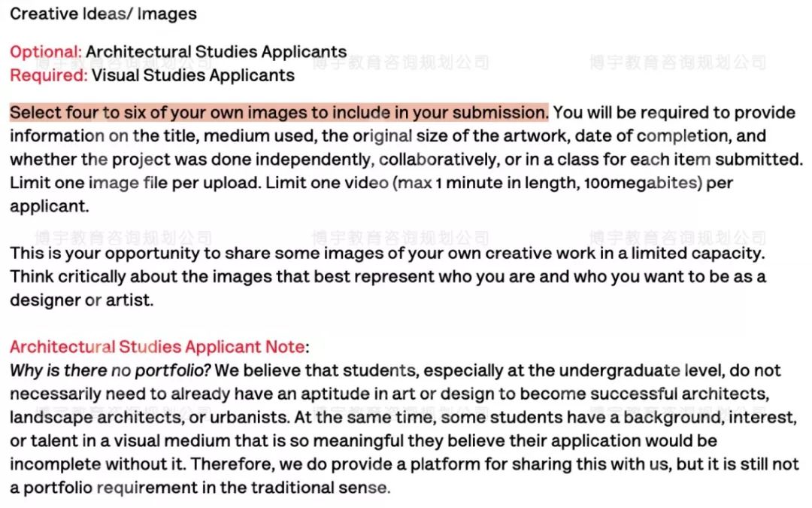Image resolution: width=812 pixels, height=508 pixels.
Task: Click 'a portfolio requirement in the traditional sense.'
Action: click(200, 488)
